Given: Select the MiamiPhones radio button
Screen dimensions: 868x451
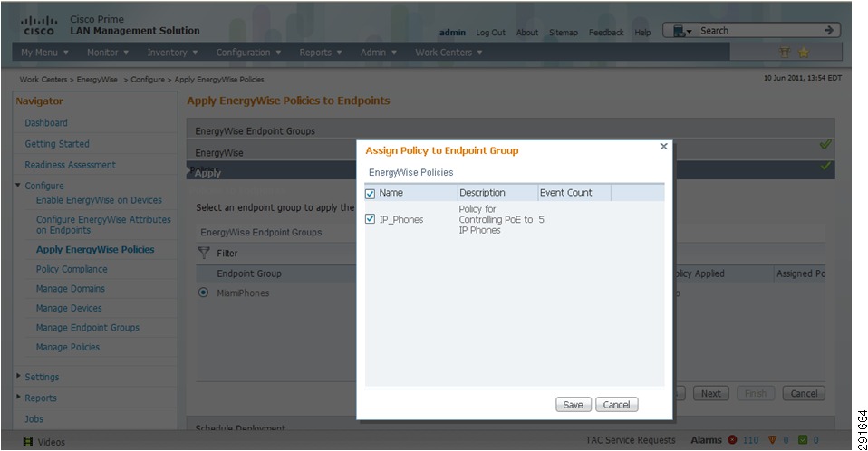Looking at the screenshot, I should pyautogui.click(x=204, y=293).
